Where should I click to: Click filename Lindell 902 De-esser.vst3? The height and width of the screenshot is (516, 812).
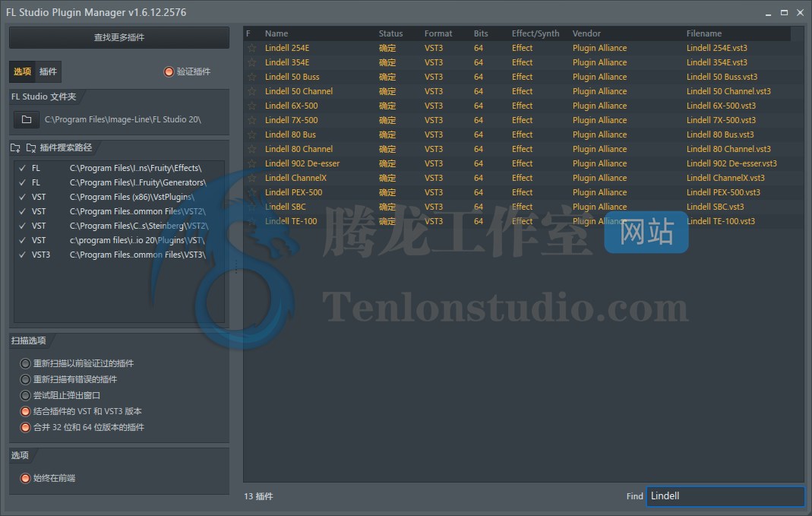[x=731, y=163]
